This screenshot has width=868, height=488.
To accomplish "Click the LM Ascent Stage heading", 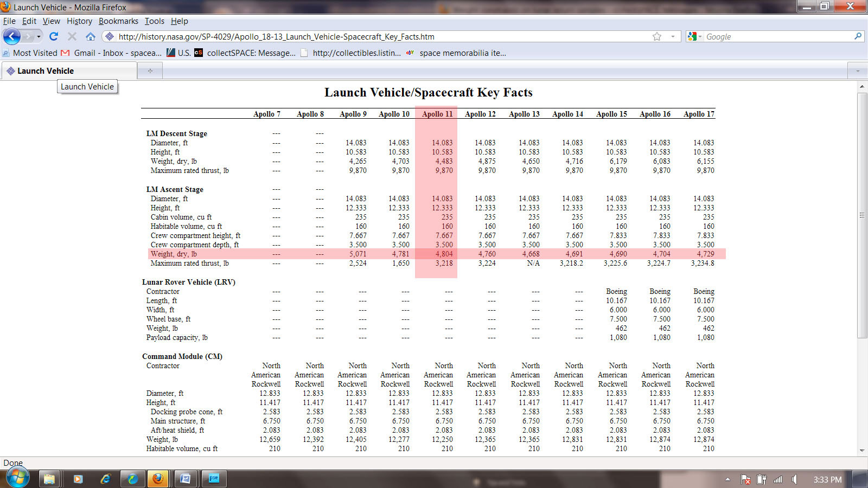I will (175, 189).
